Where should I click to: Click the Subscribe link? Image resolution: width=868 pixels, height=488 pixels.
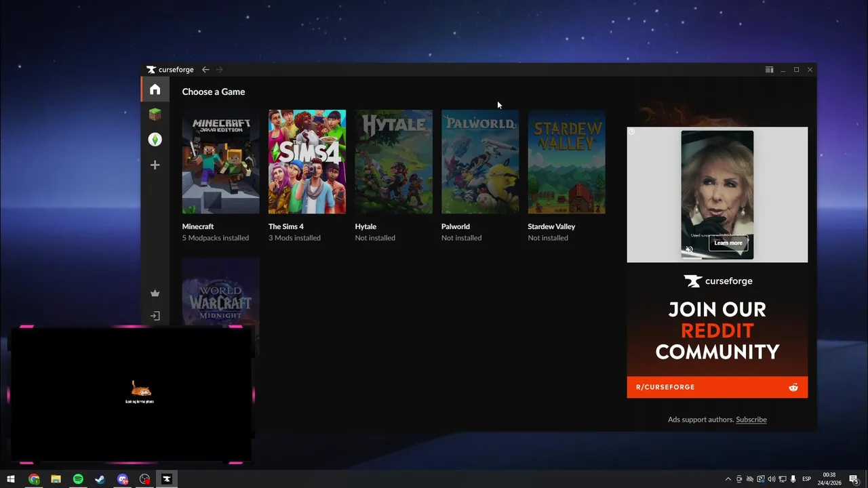pos(751,420)
